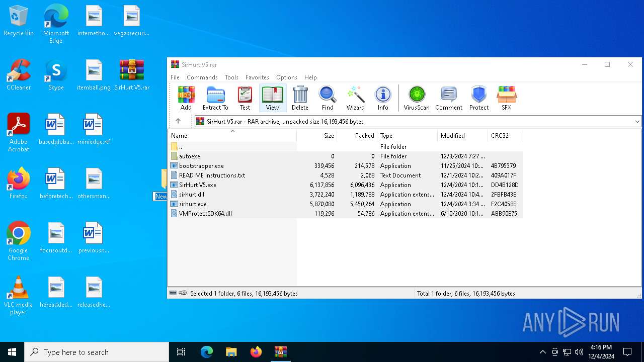This screenshot has height=362, width=644.
Task: Select VMProtectSDK64.dll file row
Action: pyautogui.click(x=345, y=213)
